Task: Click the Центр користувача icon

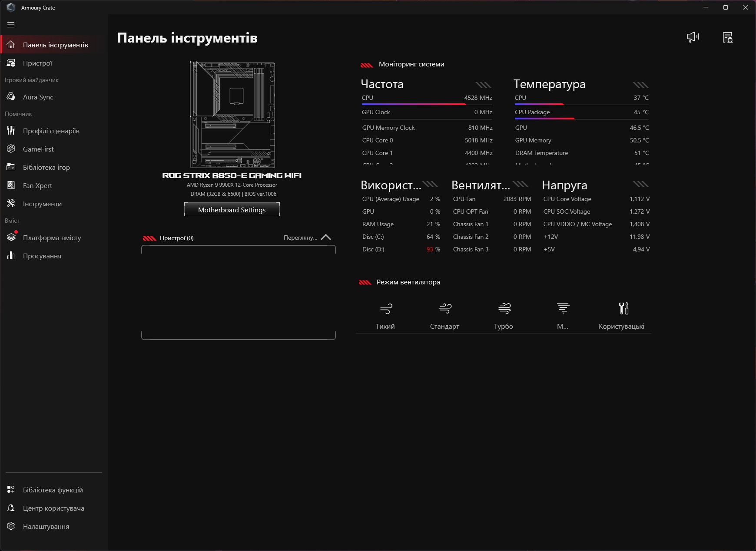Action: (x=11, y=508)
